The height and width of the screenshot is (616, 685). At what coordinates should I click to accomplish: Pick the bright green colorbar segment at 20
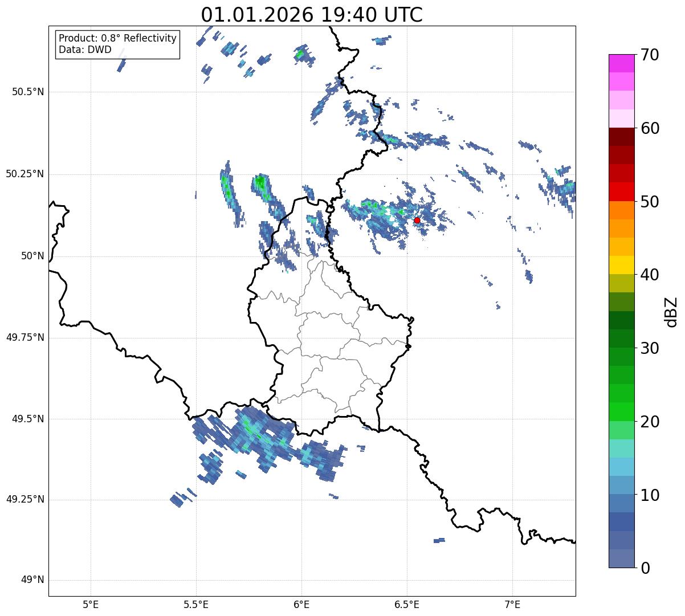point(621,411)
